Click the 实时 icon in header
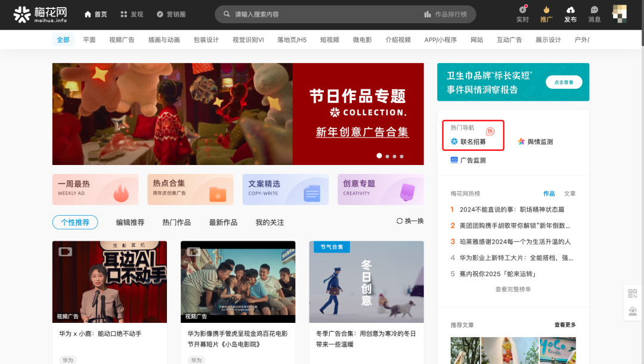The width and height of the screenshot is (644, 364). point(522,10)
